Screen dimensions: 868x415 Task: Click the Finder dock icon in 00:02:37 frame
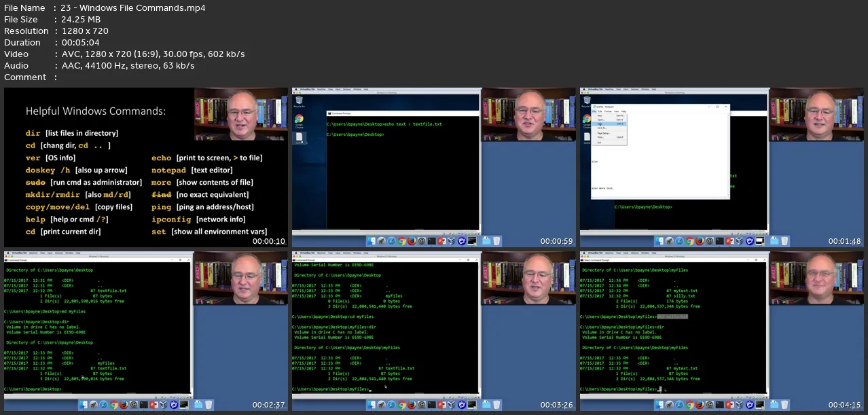(84, 404)
